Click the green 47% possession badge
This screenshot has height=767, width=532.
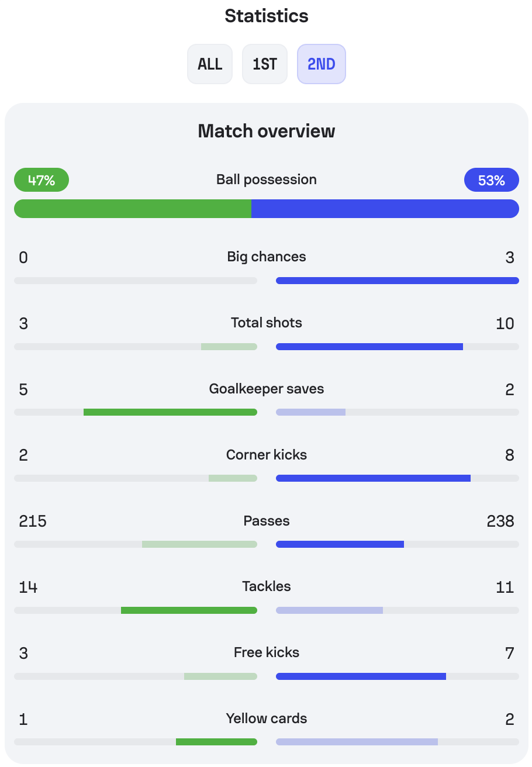pyautogui.click(x=42, y=180)
